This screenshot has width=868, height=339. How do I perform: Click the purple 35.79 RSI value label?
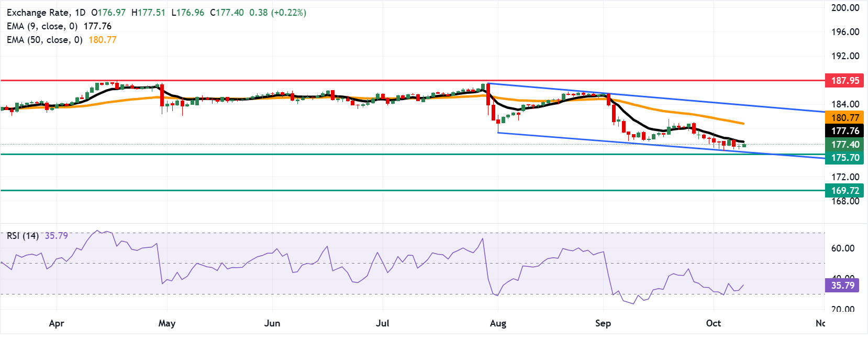click(842, 286)
